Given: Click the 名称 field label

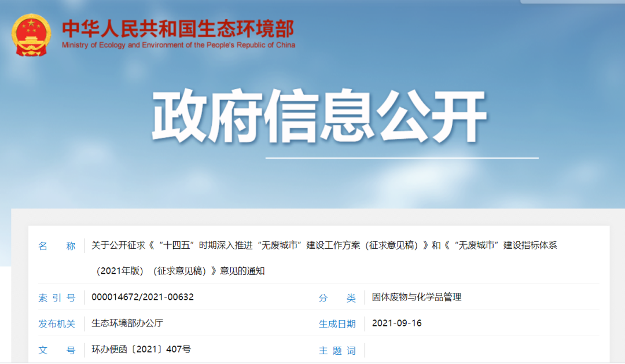Looking at the screenshot, I should click(x=57, y=245).
